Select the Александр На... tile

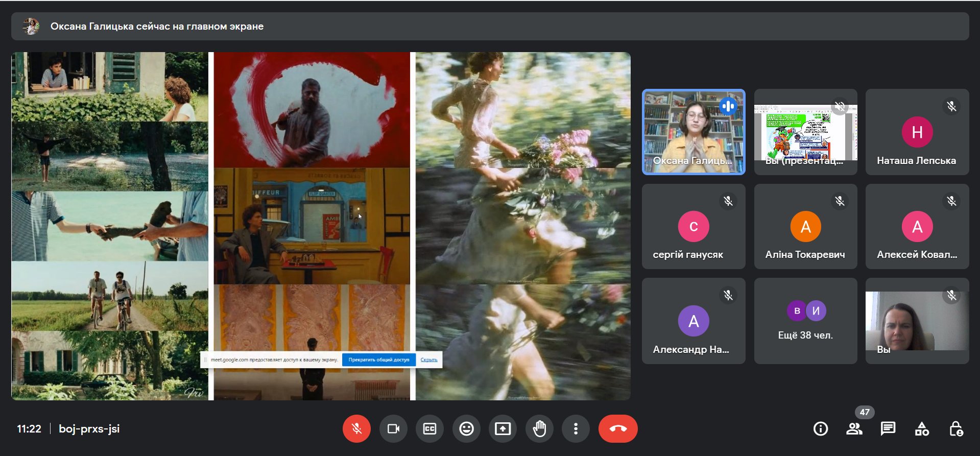tap(694, 321)
